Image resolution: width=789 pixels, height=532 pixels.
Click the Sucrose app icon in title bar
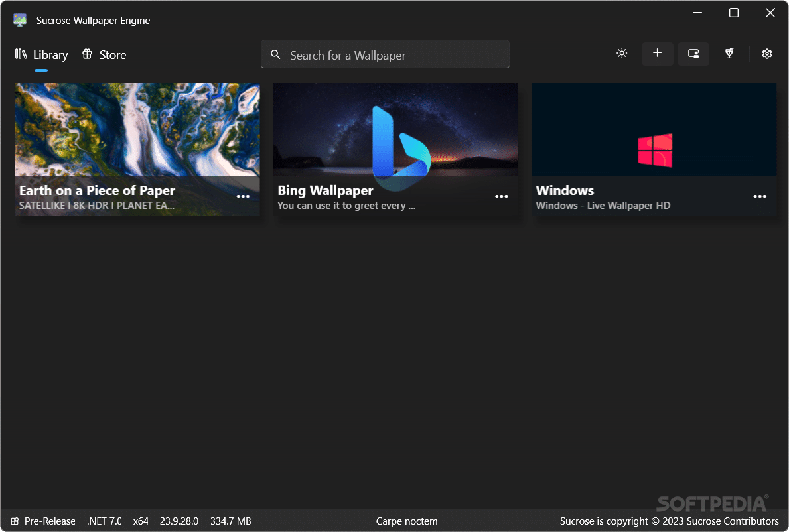click(20, 20)
